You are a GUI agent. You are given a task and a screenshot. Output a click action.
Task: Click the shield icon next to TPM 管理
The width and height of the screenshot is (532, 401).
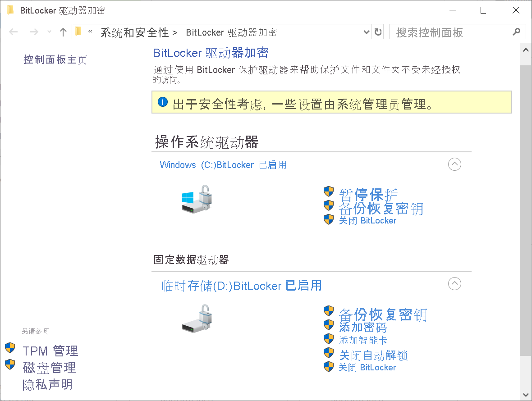tap(9, 347)
